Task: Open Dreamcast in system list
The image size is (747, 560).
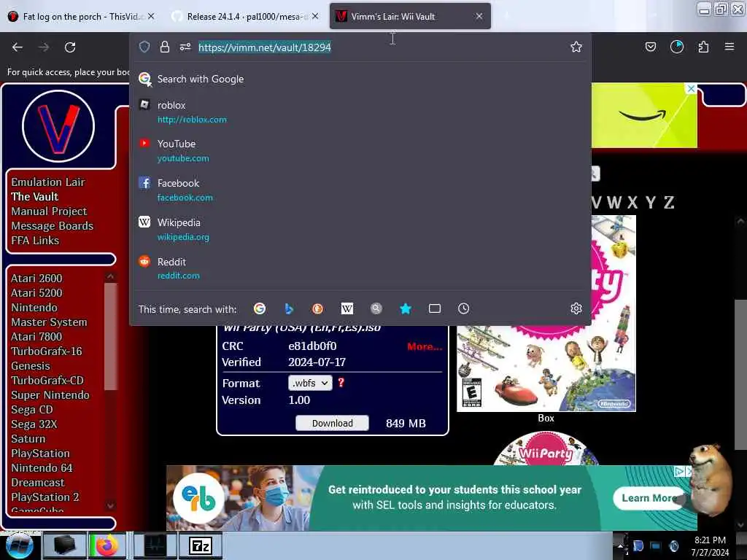Action: tap(38, 483)
